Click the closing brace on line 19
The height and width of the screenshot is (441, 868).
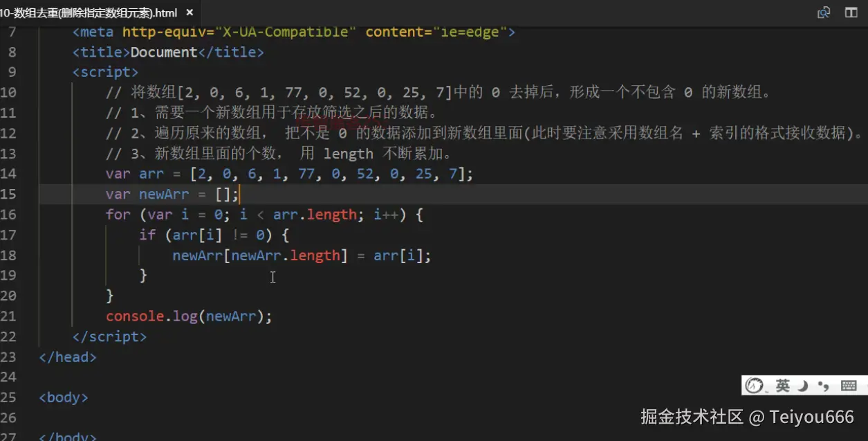[x=143, y=276]
